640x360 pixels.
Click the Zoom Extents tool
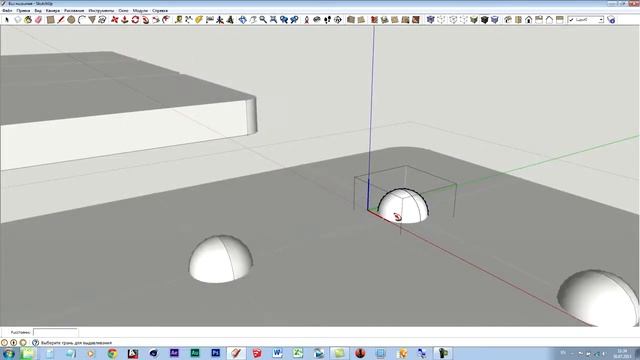(x=273, y=20)
